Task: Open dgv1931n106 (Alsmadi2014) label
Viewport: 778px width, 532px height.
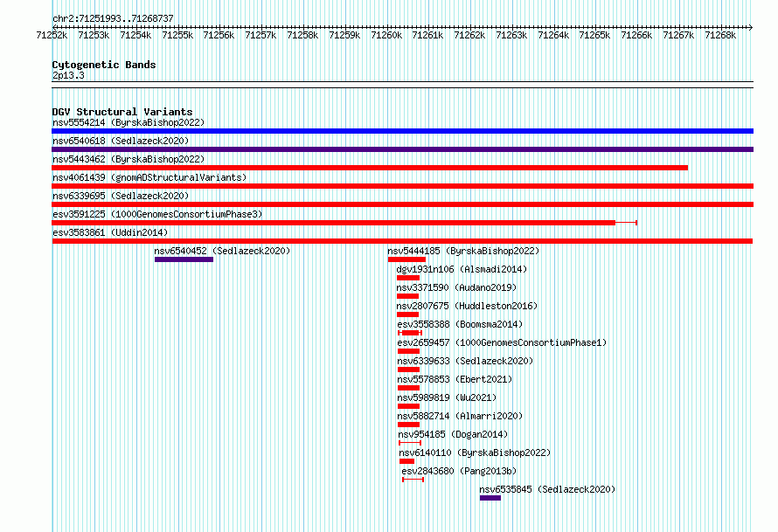Action: 462,269
